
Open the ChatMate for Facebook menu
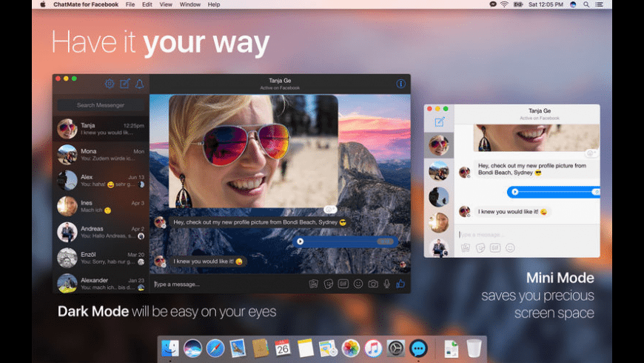tap(86, 4)
